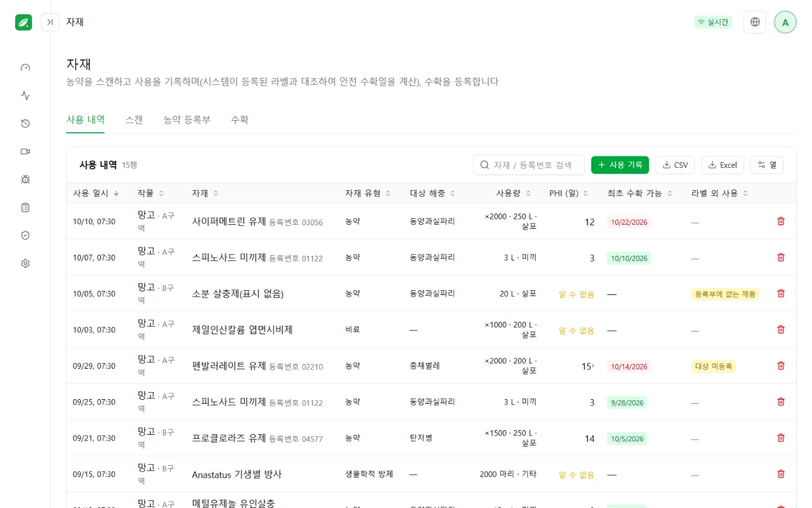The image size is (812, 508).
Task: Open the history clock sidebar icon
Action: click(x=25, y=123)
